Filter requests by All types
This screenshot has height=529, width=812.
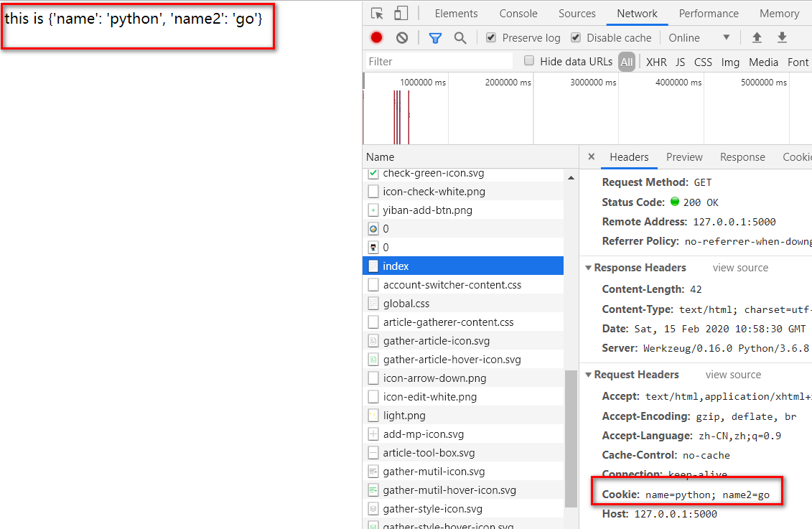click(627, 62)
